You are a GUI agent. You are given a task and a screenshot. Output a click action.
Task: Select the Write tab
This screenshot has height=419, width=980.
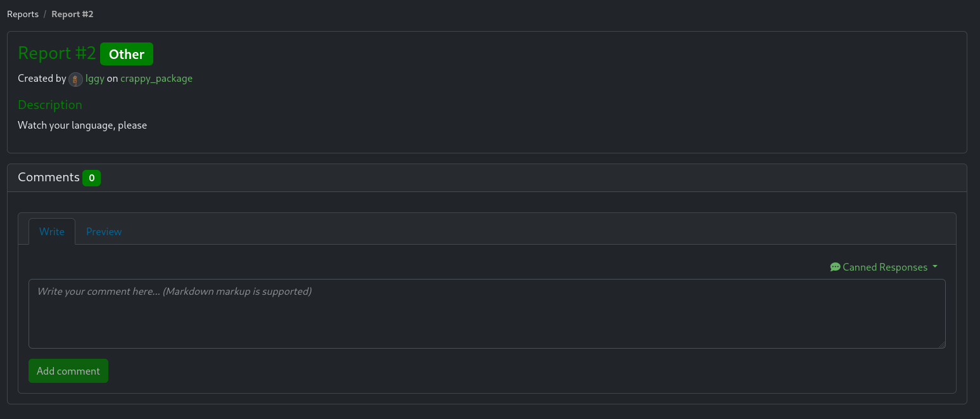[51, 231]
